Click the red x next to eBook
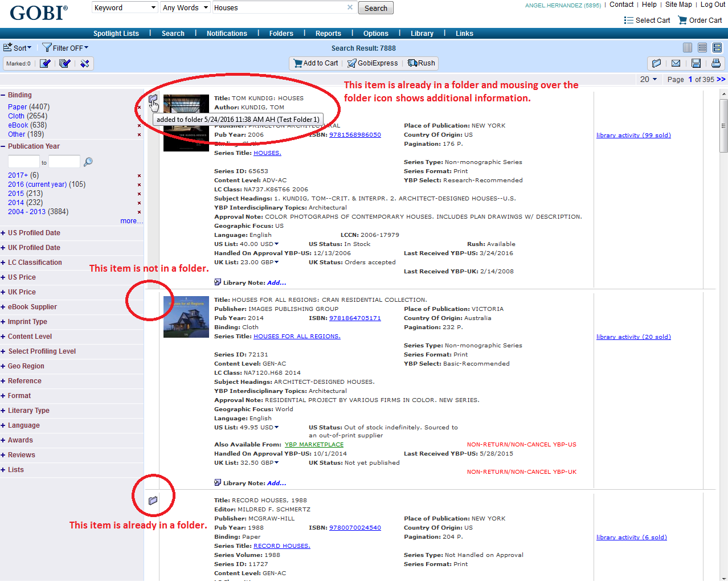728x582 pixels. point(139,125)
